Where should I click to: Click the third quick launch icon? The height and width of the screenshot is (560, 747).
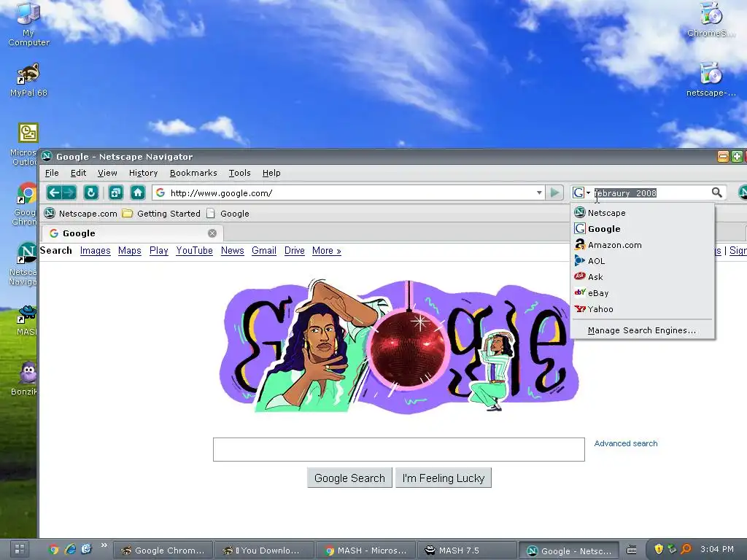(86, 550)
